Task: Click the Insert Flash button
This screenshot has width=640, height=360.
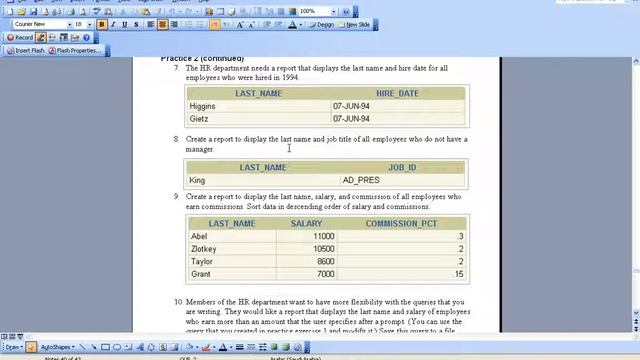Action: [26, 51]
